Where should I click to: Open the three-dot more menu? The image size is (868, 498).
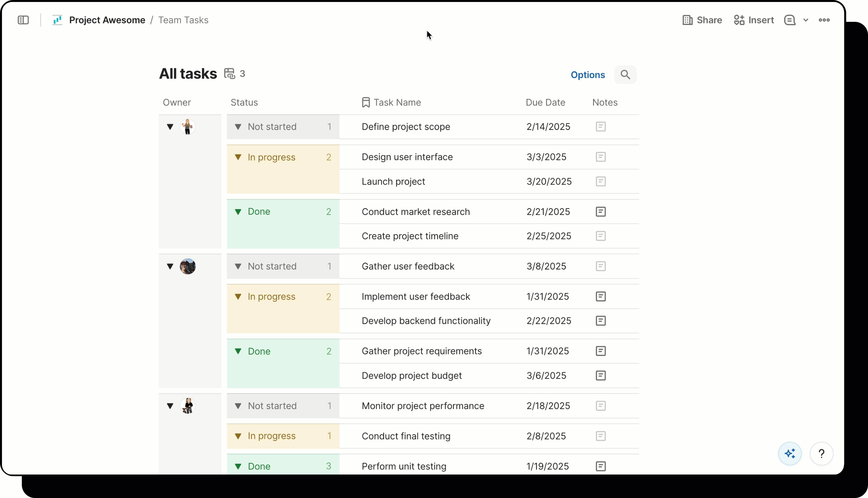[x=824, y=20]
